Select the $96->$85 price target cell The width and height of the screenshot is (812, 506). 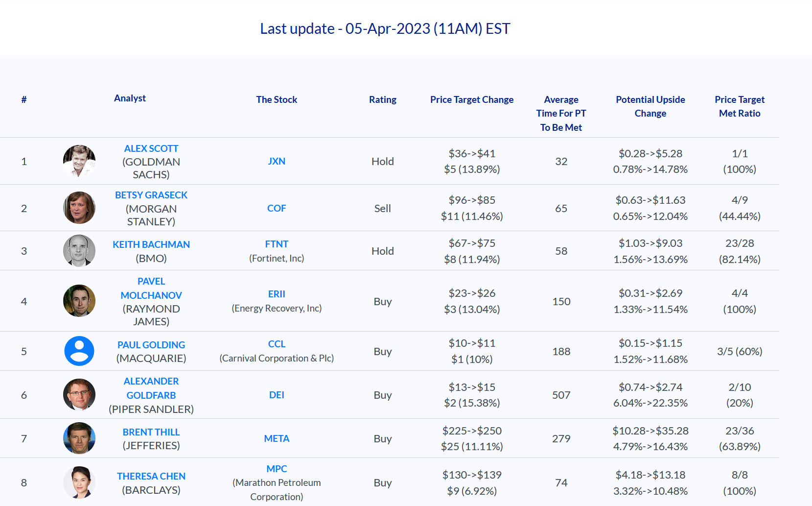click(x=472, y=200)
